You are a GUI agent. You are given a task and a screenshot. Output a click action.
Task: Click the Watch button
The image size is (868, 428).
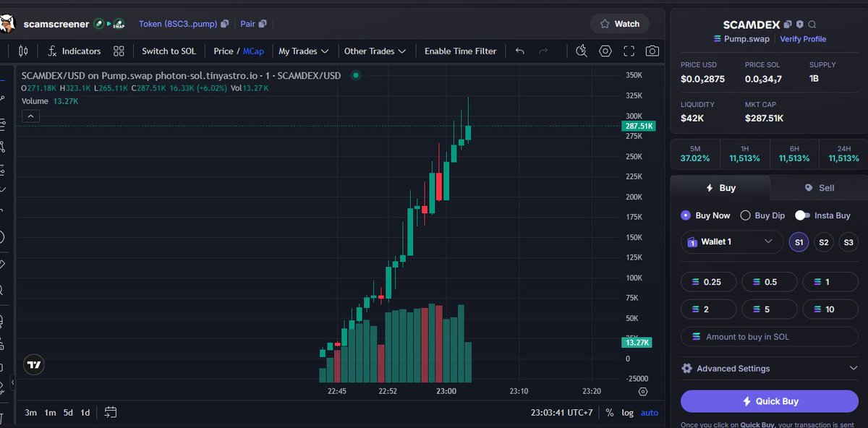pos(619,24)
